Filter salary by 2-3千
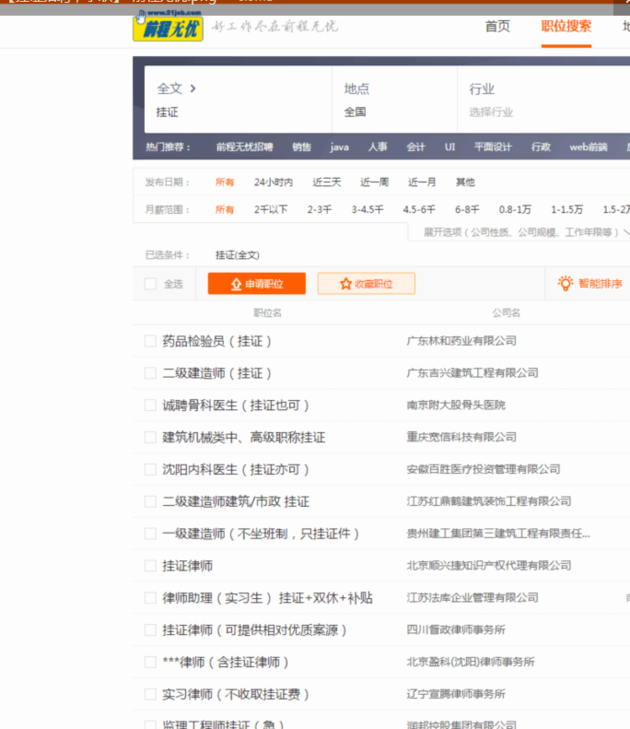This screenshot has width=630, height=729. (x=319, y=209)
